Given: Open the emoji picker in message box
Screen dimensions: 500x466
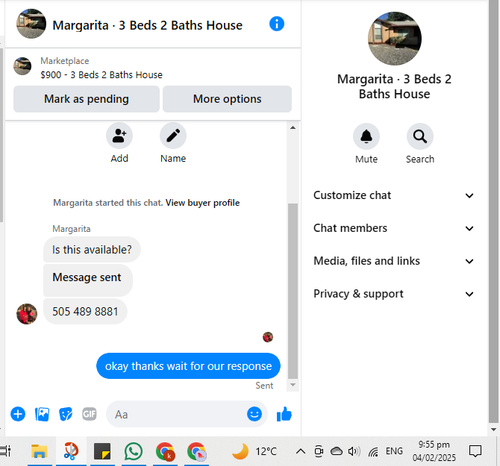Looking at the screenshot, I should click(x=254, y=414).
